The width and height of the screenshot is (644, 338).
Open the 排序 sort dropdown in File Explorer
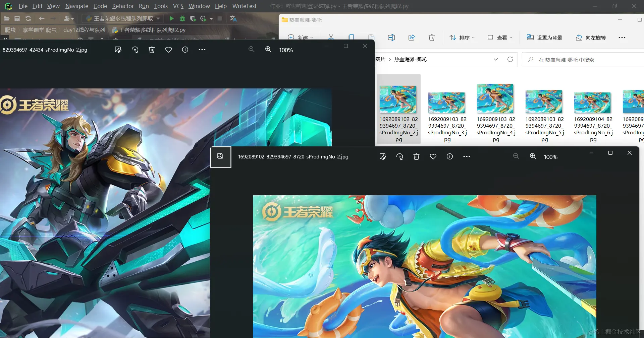coord(462,38)
